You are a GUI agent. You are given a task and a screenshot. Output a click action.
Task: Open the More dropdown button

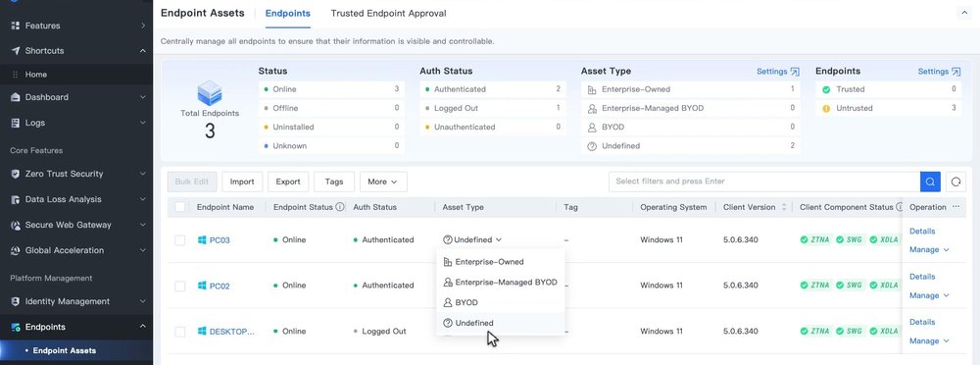coord(383,182)
